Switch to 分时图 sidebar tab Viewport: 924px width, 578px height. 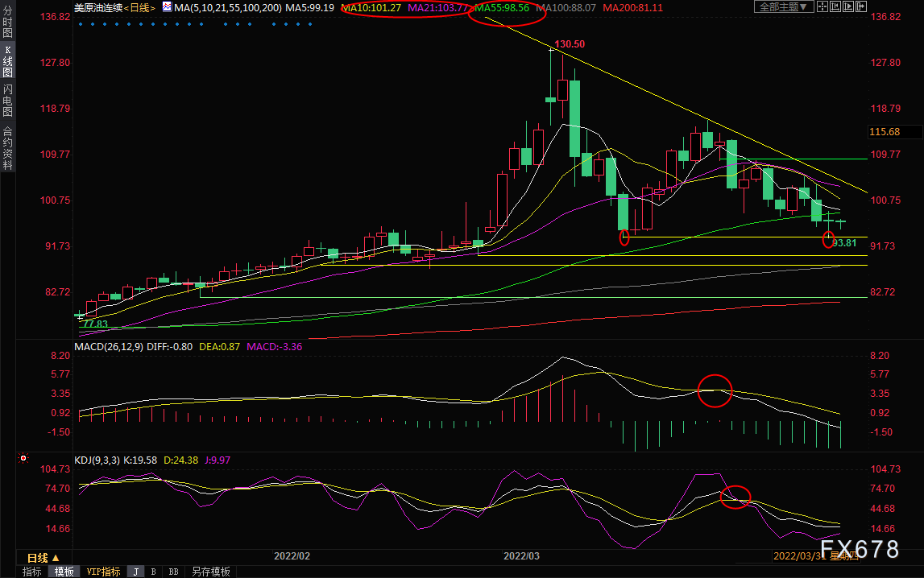click(8, 21)
